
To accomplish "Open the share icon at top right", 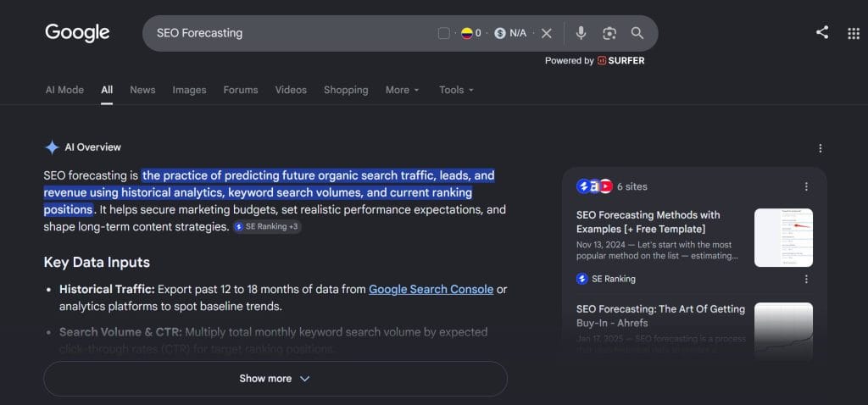I will coord(822,33).
